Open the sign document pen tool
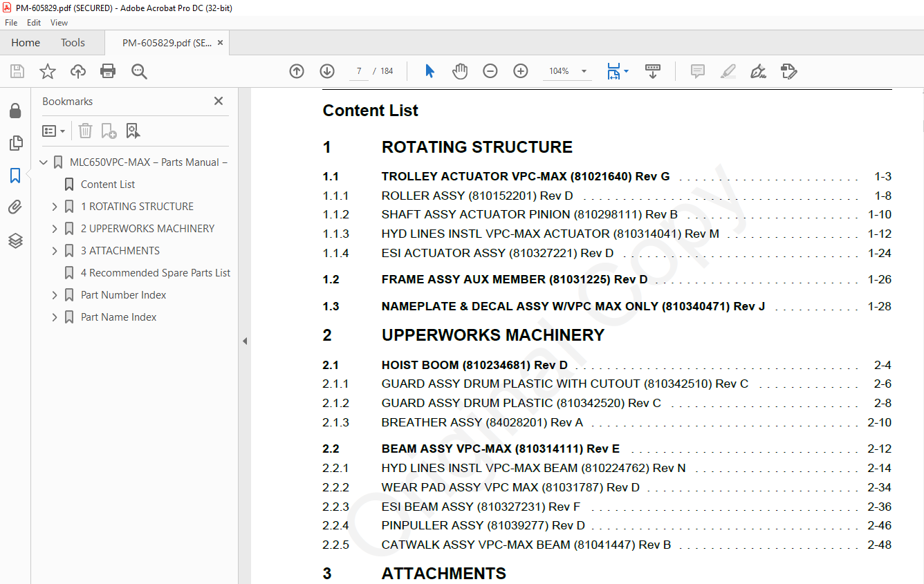924x584 pixels. click(758, 71)
